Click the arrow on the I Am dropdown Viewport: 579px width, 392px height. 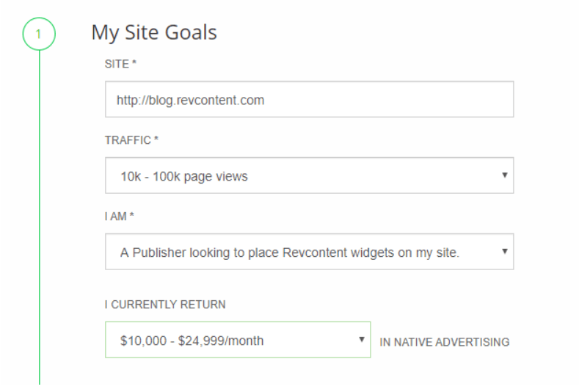[x=504, y=252]
